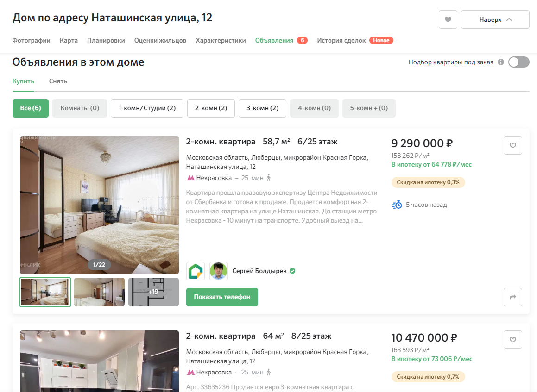Click Скидка на ипотеку 0,3% badge
The width and height of the screenshot is (537, 392).
pos(428,182)
